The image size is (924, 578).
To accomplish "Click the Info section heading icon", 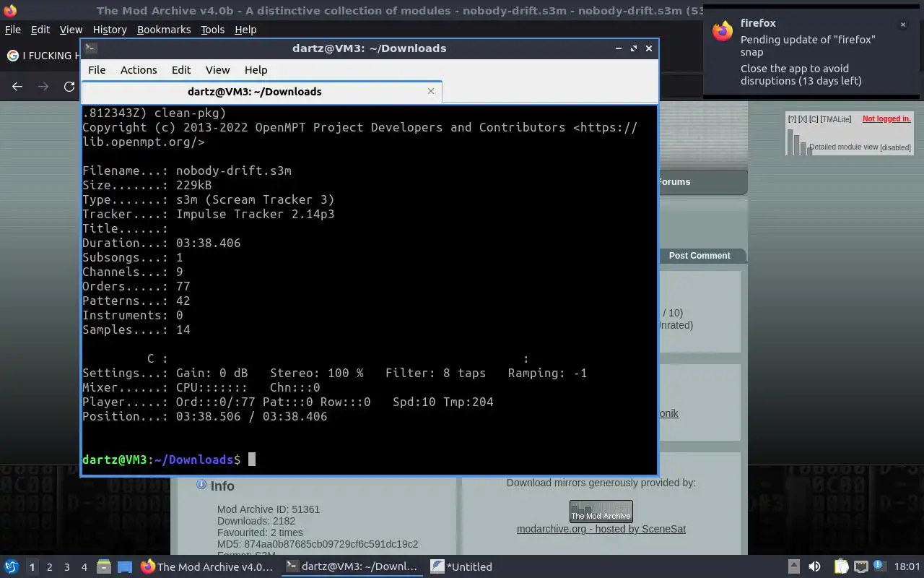I will [201, 485].
